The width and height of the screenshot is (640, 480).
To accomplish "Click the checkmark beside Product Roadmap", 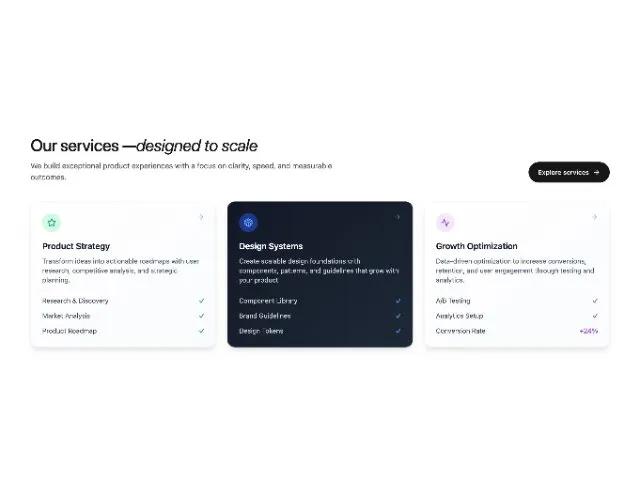I will click(201, 331).
